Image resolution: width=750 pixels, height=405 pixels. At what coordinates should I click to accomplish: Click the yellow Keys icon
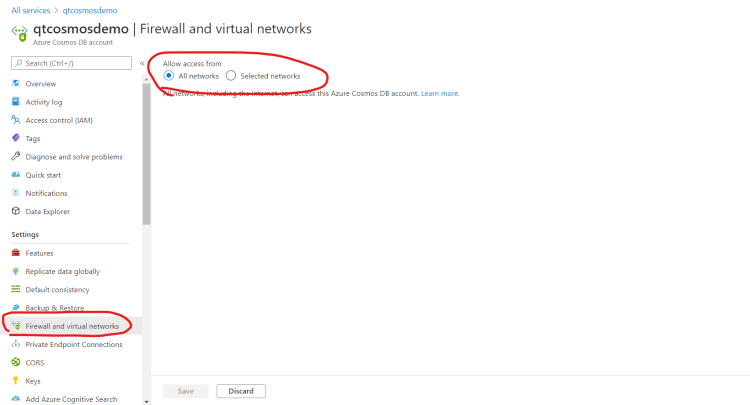pos(16,381)
